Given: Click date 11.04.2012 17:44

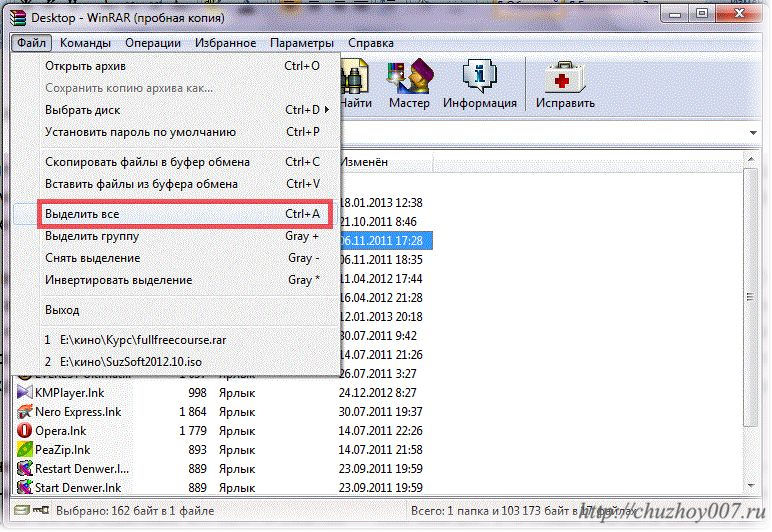Looking at the screenshot, I should tap(381, 279).
